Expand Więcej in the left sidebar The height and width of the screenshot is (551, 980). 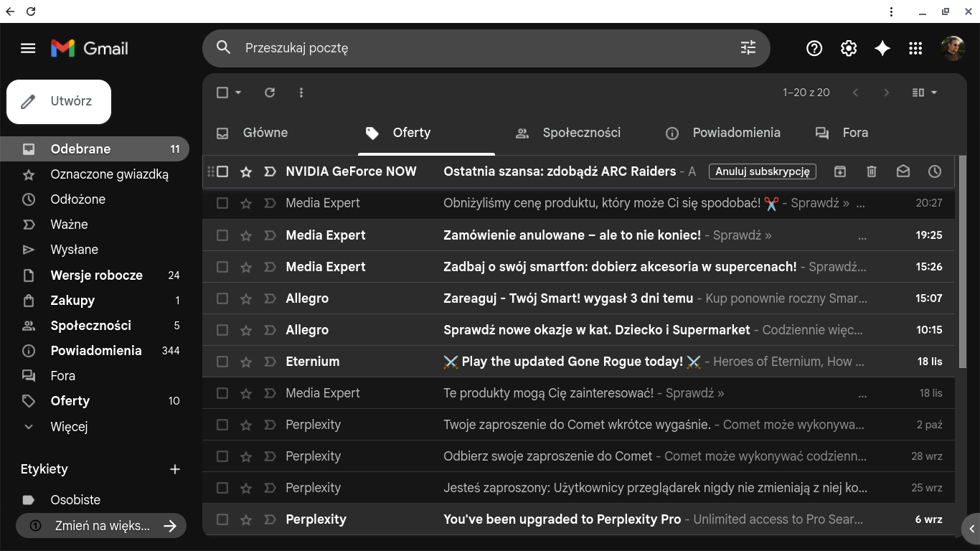coord(69,427)
